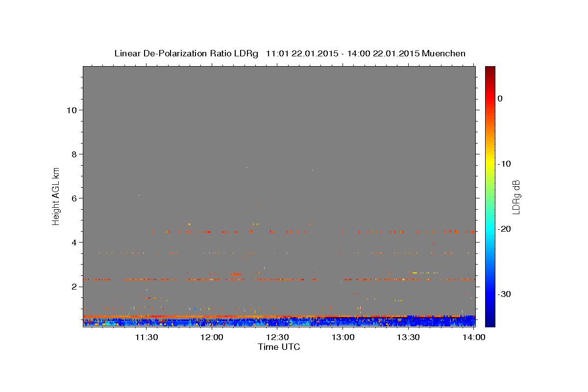588x392 pixels.
Task: Click the 12:30 time tick label
Action: pyautogui.click(x=277, y=337)
